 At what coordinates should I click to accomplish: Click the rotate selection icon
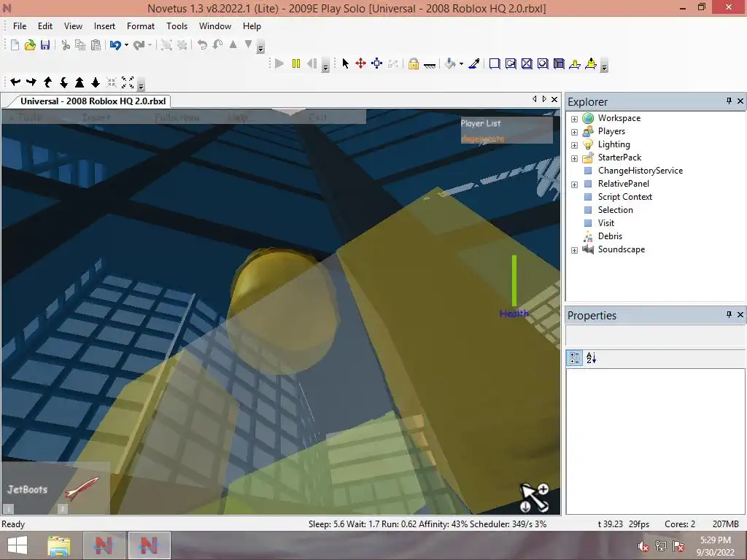tap(203, 44)
